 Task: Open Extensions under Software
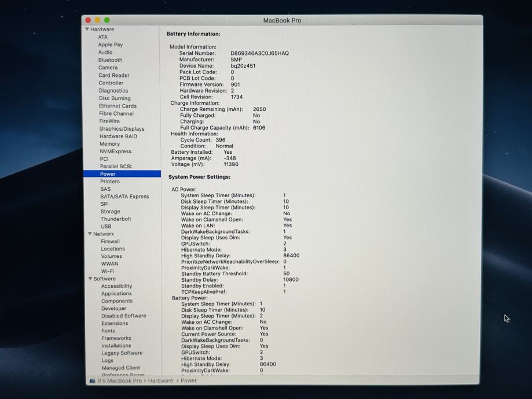115,323
